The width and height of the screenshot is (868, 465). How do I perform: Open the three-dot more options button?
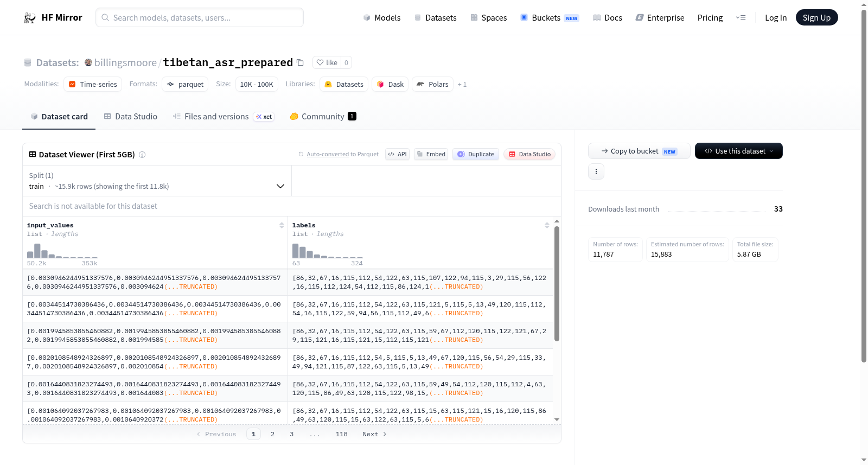tap(596, 171)
